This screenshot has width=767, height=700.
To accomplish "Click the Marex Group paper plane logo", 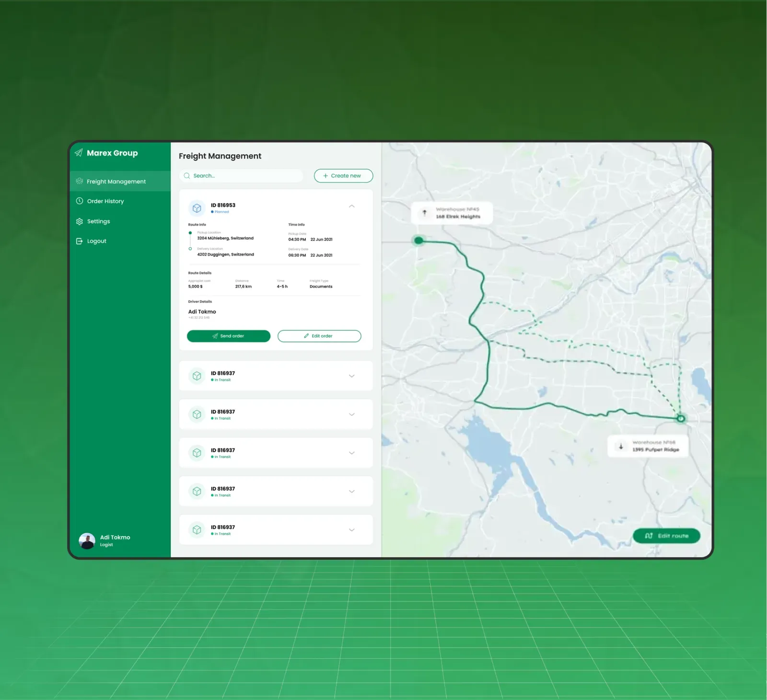I will [x=79, y=153].
